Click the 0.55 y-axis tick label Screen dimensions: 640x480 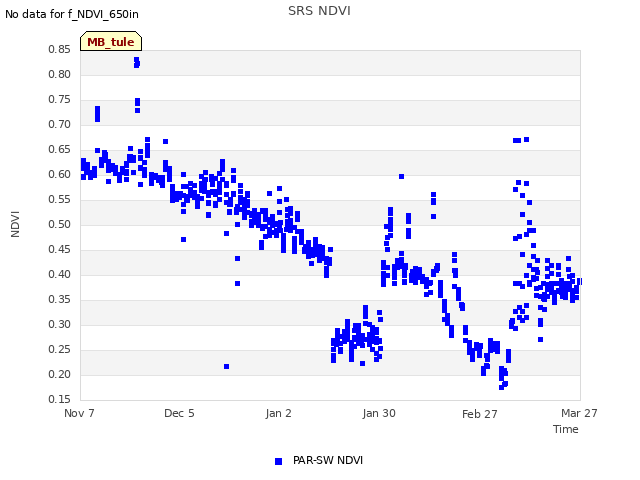pyautogui.click(x=59, y=200)
